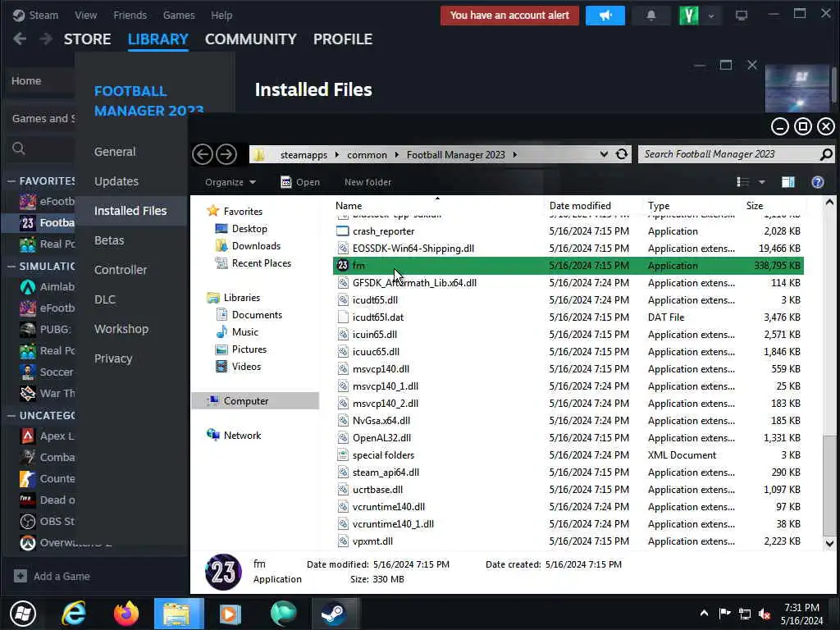
Task: Click the steamapps breadcrumb segment
Action: (304, 155)
